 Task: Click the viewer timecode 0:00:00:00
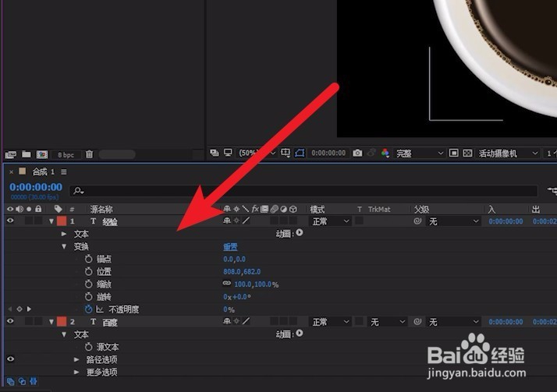click(328, 153)
